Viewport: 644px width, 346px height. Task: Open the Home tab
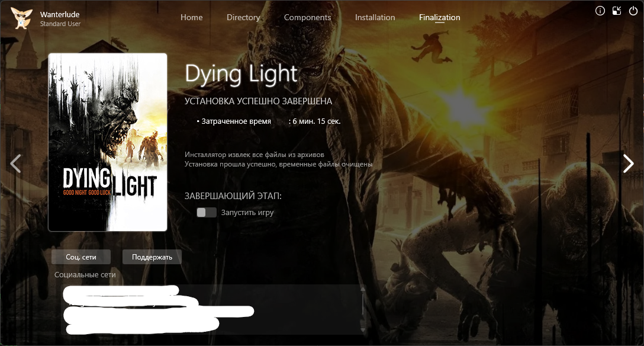click(x=191, y=17)
